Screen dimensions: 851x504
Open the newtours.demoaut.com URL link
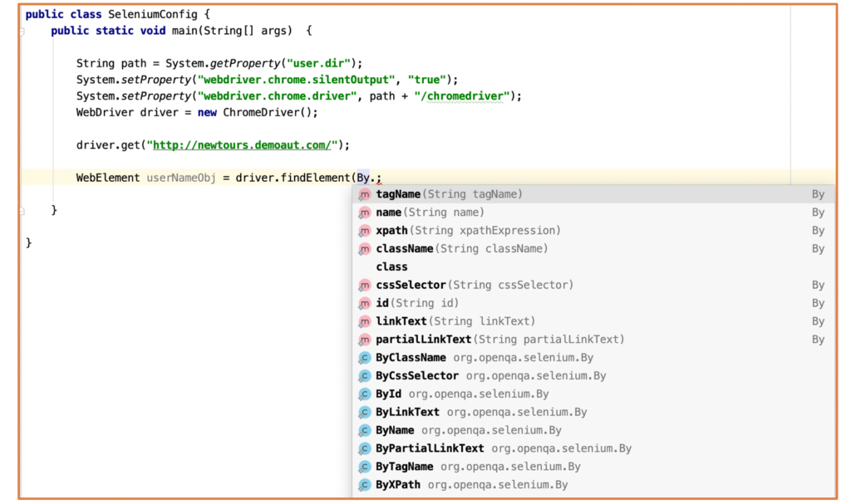[242, 144]
